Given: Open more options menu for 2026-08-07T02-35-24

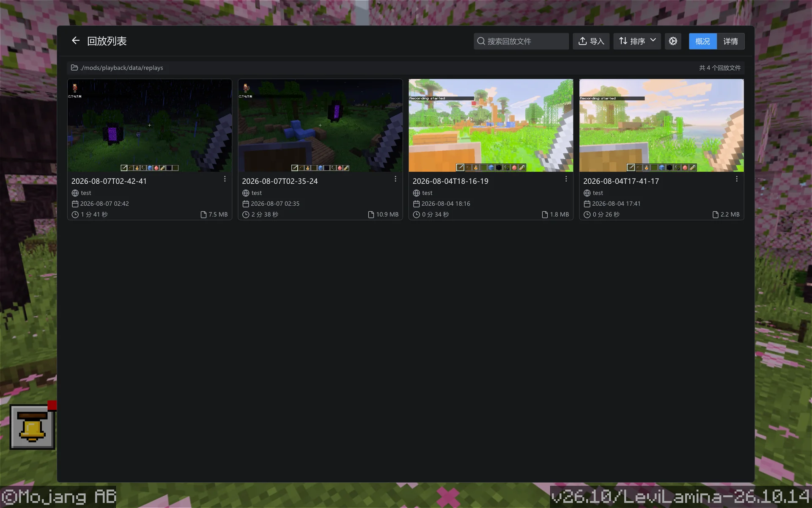Looking at the screenshot, I should pos(395,179).
